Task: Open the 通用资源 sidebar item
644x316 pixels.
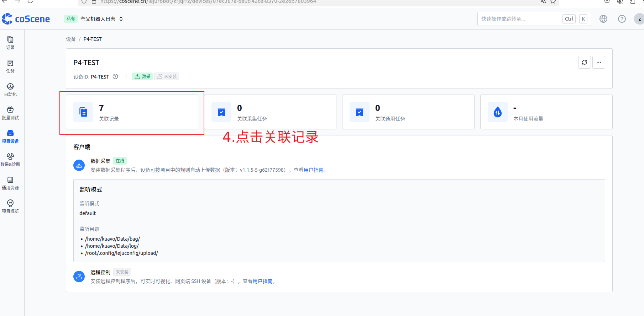Action: click(x=10, y=183)
